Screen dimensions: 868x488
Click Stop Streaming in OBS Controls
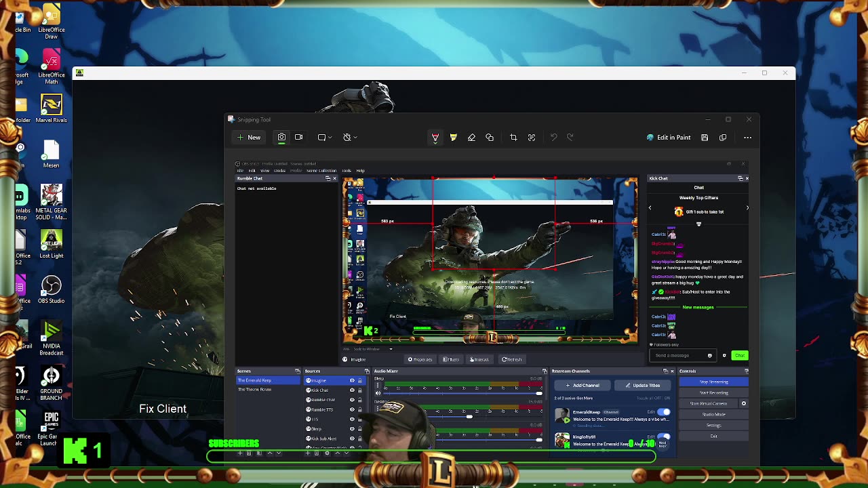click(x=713, y=382)
